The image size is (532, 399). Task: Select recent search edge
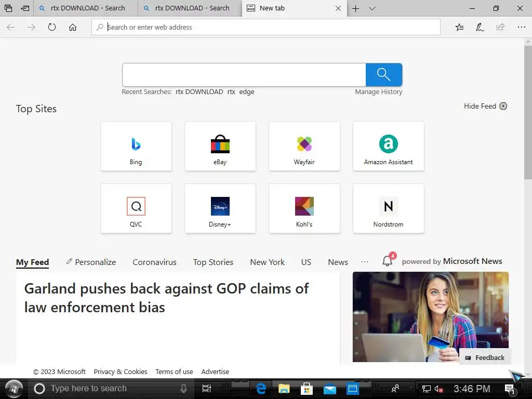(247, 92)
